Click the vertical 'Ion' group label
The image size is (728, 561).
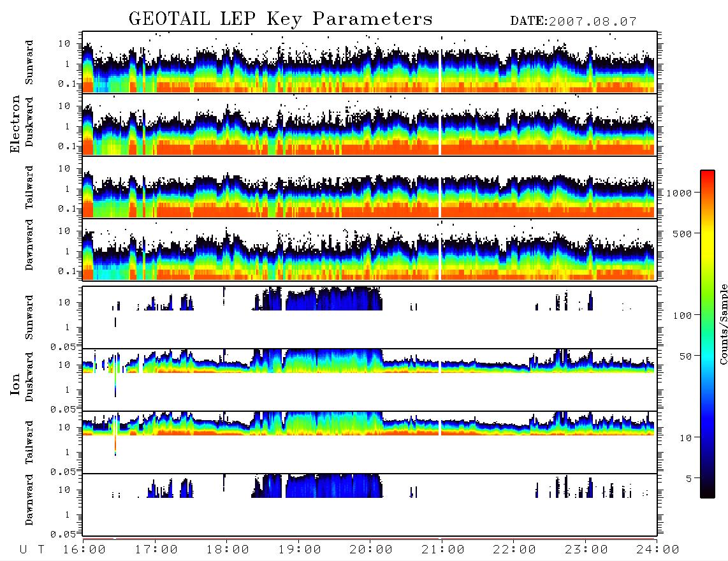(15, 384)
